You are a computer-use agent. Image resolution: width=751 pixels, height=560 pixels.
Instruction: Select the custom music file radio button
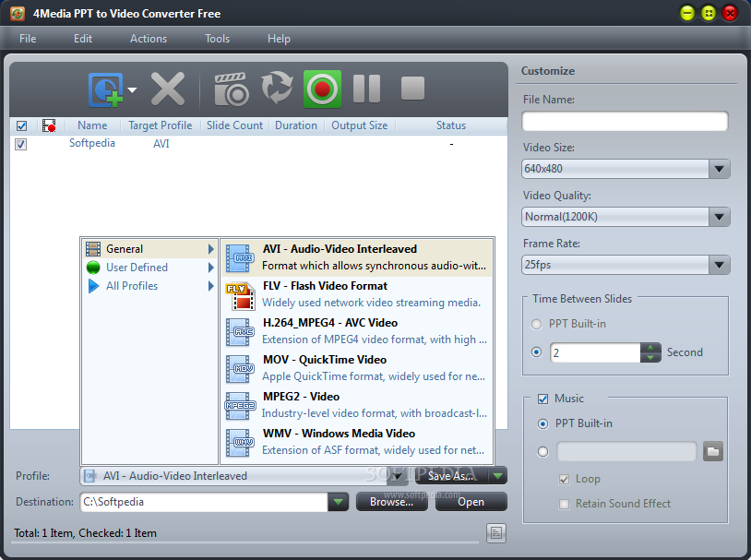542,452
